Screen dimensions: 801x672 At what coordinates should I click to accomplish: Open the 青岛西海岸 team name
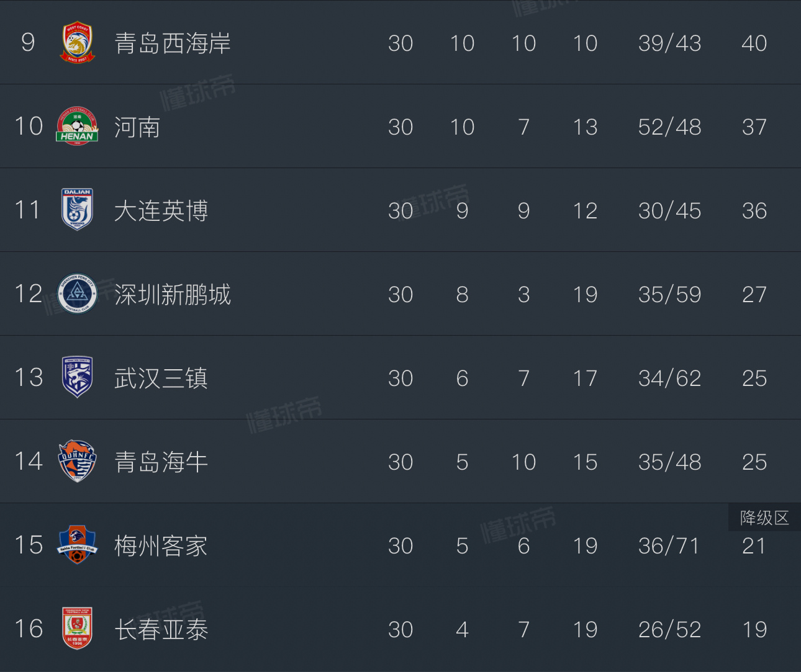point(173,43)
